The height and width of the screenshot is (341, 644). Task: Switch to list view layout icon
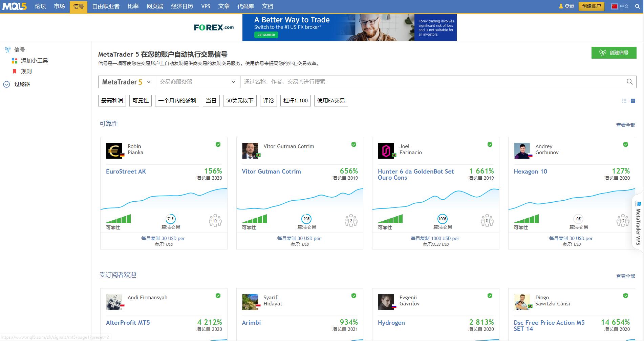pos(624,101)
